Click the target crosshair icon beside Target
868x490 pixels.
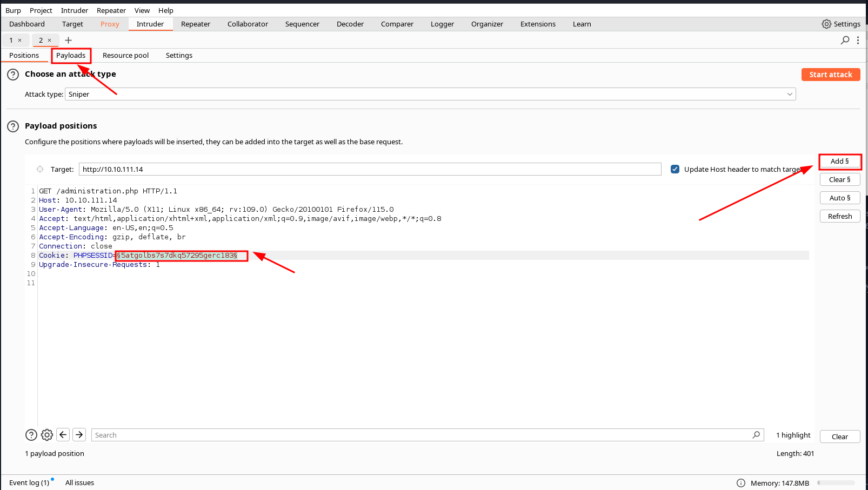pos(40,169)
